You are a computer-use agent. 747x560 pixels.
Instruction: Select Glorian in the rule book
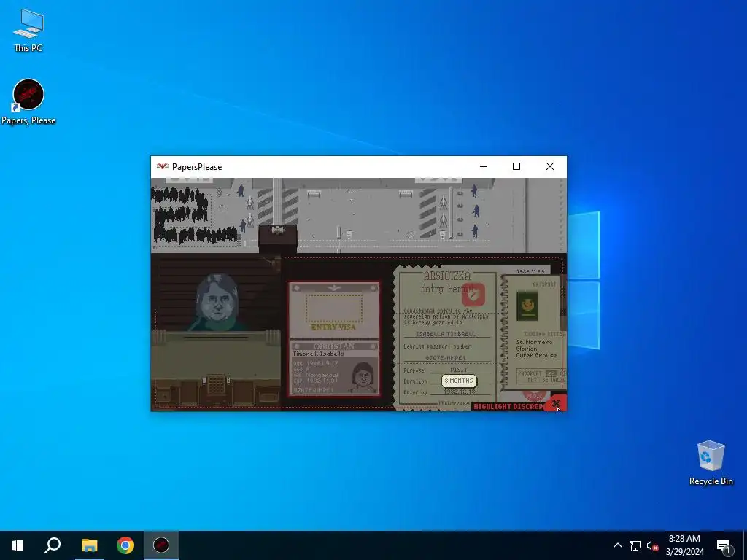tap(526, 349)
